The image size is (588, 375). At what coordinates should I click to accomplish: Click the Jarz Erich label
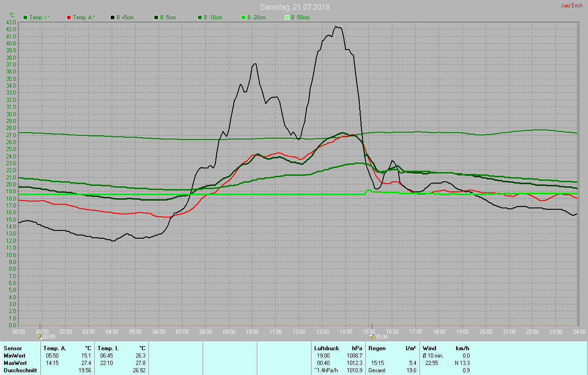tap(571, 6)
